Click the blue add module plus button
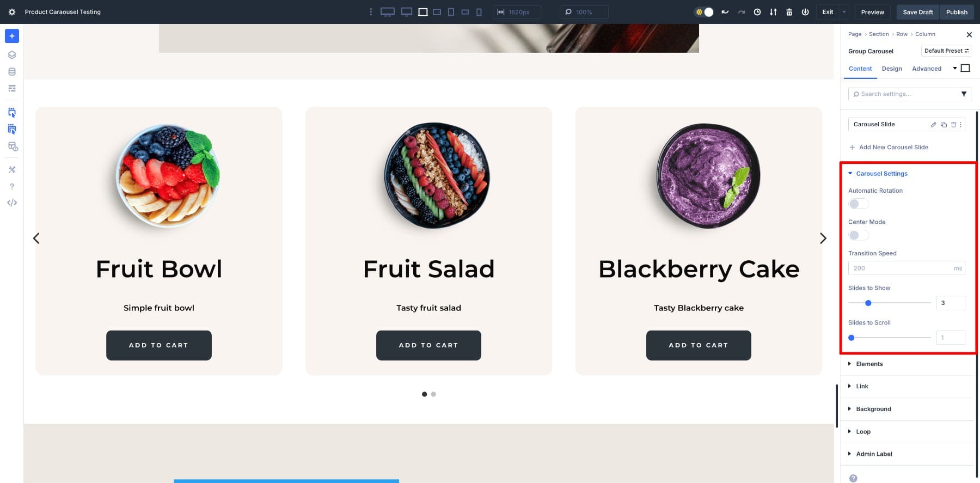This screenshot has width=980, height=483. 12,36
